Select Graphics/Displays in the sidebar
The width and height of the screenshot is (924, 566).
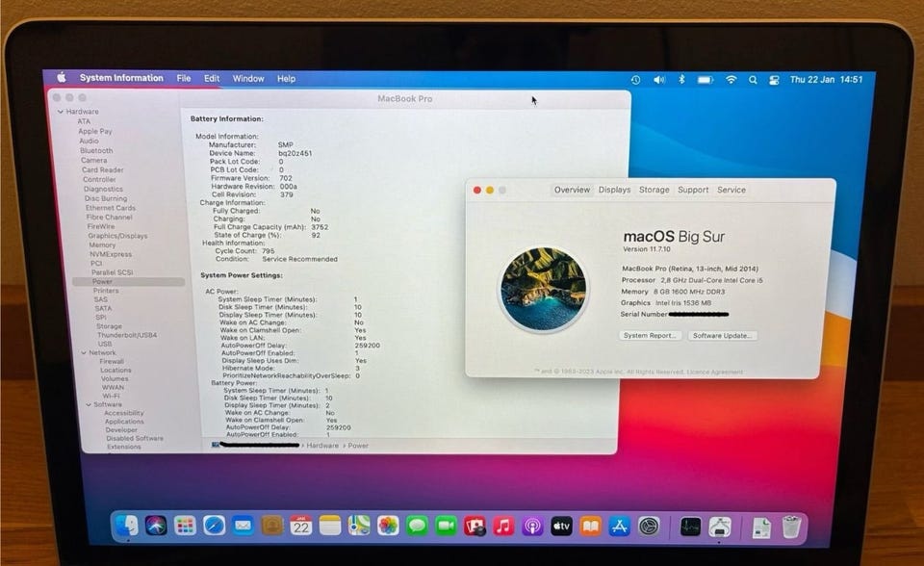[x=117, y=236]
